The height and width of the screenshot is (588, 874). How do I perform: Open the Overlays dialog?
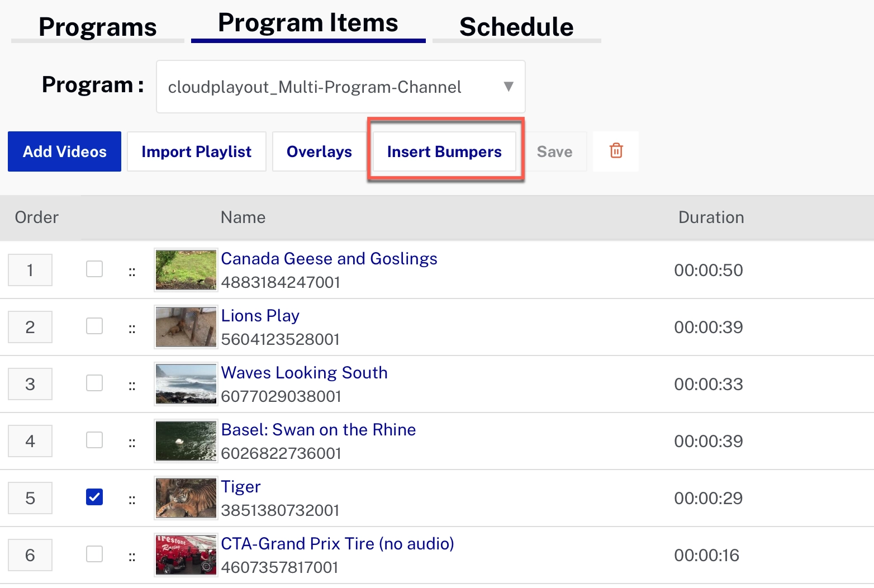319,151
